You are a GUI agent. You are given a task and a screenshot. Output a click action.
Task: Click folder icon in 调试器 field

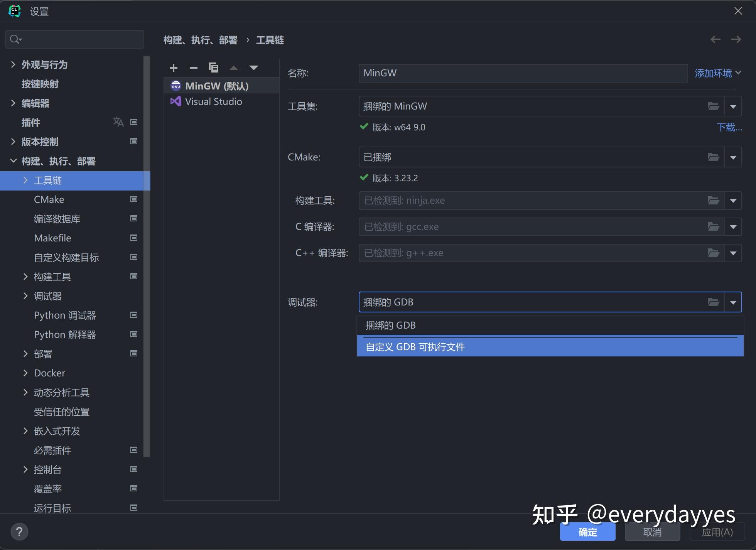tap(713, 302)
